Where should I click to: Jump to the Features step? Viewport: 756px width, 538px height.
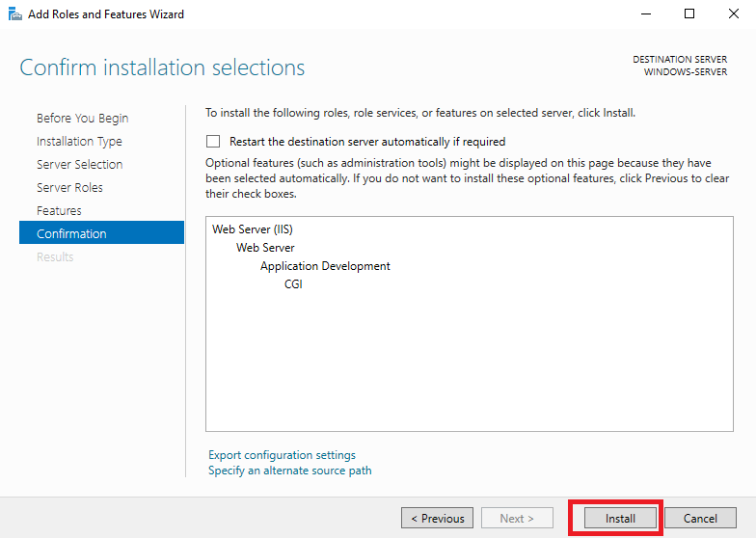tap(59, 210)
